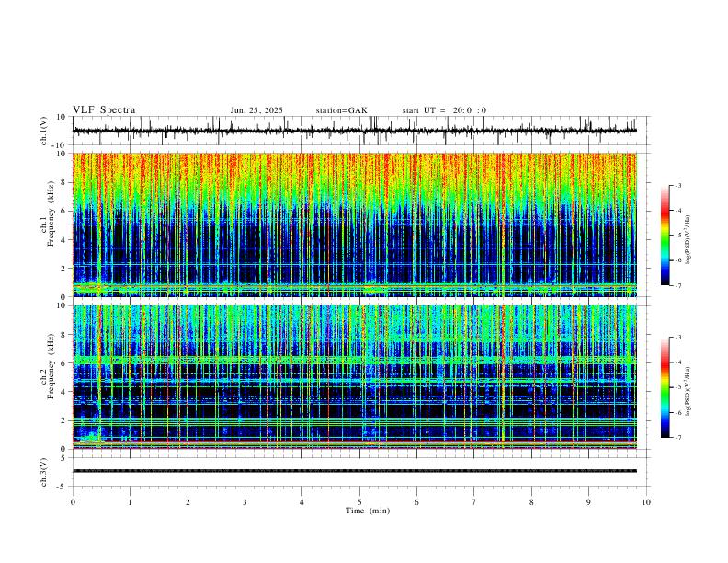Click the time axis tick label '2'
Viewport: 728px width, 563px height.
[188, 502]
